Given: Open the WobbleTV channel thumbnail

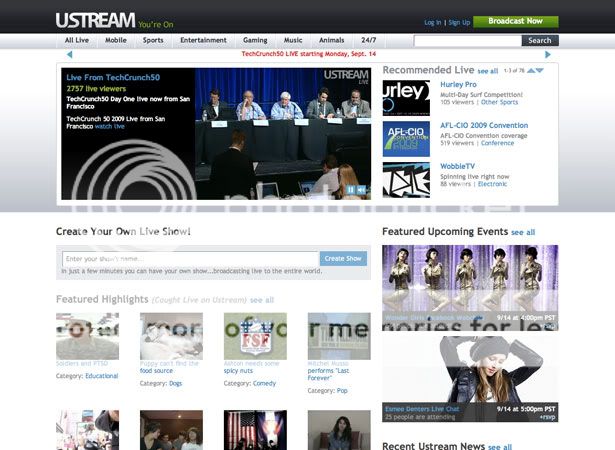Looking at the screenshot, I should (x=405, y=180).
